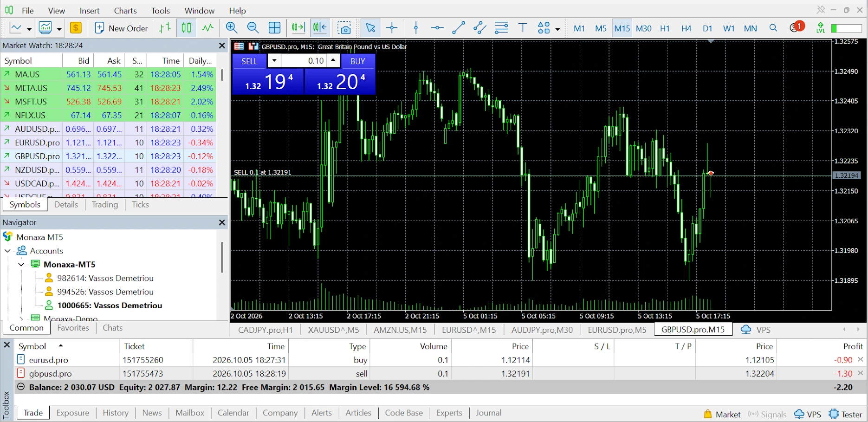Open the shapes objects dropdown arrow
This screenshot has width=868, height=422.
[x=557, y=29]
